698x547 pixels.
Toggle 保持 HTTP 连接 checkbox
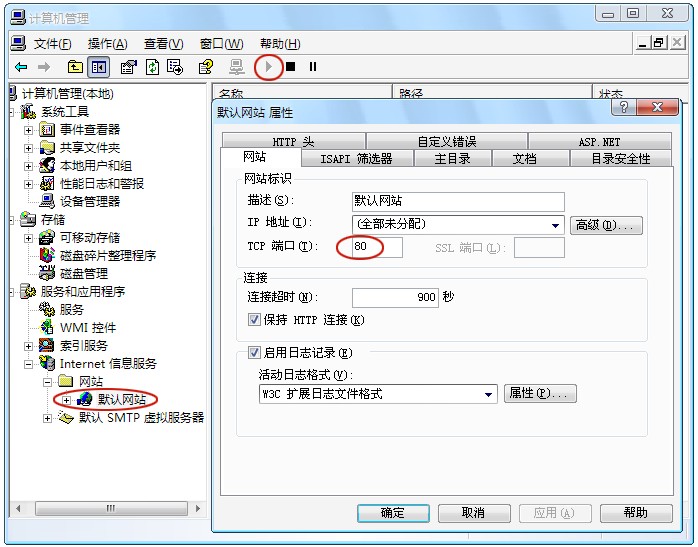(254, 320)
